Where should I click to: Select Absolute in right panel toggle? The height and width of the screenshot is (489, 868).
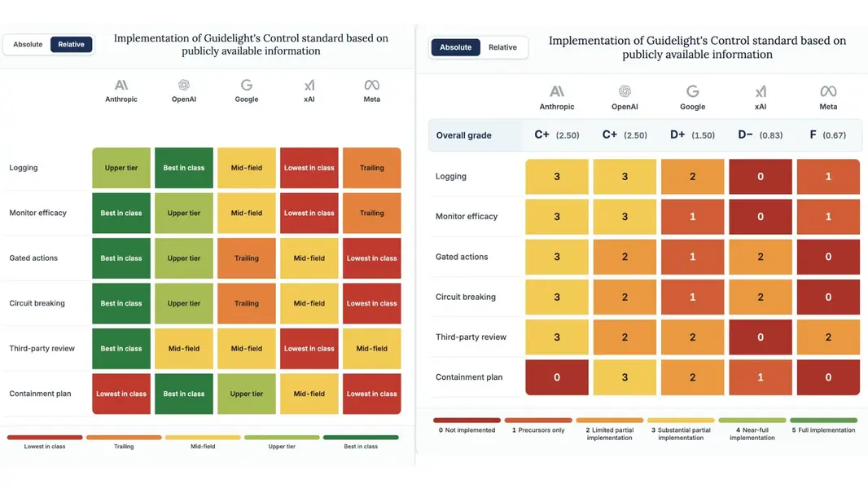click(x=456, y=47)
